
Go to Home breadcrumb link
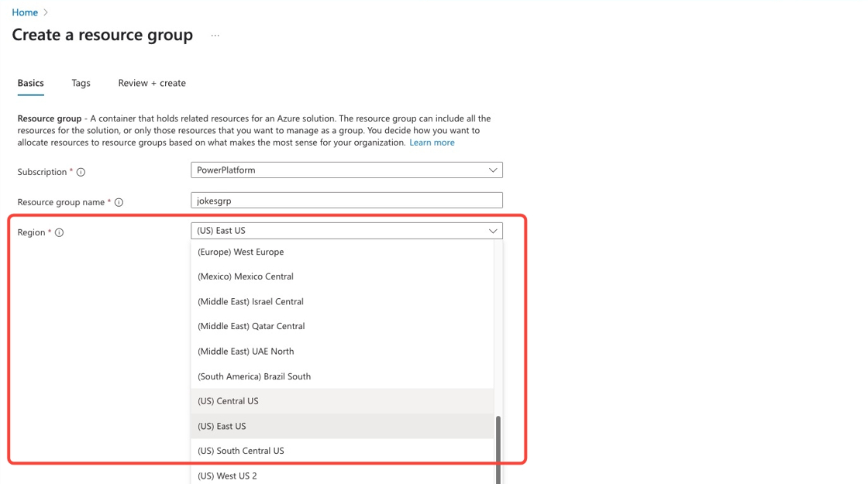click(25, 12)
